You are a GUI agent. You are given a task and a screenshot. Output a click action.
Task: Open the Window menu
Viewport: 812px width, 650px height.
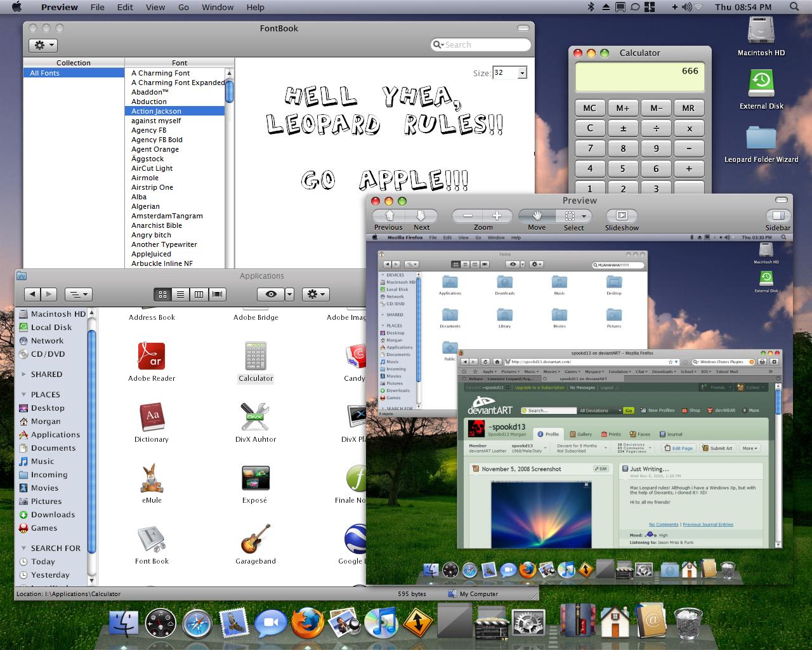tap(218, 7)
